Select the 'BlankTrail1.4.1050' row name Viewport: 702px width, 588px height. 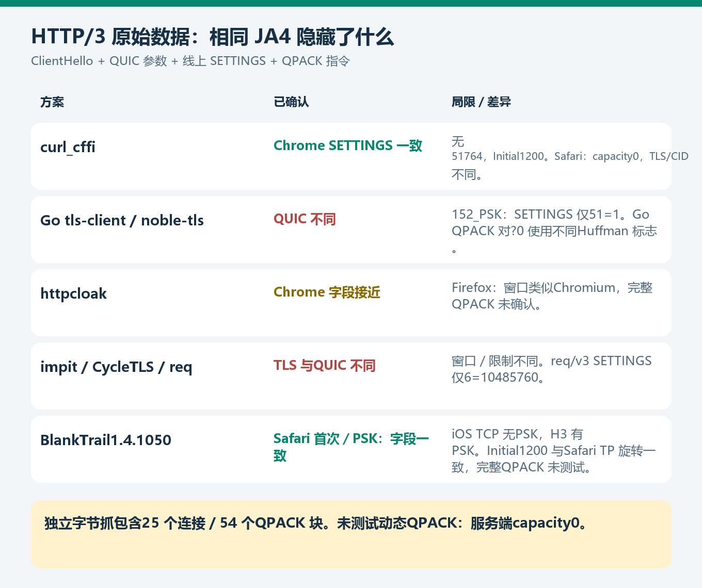coord(106,440)
